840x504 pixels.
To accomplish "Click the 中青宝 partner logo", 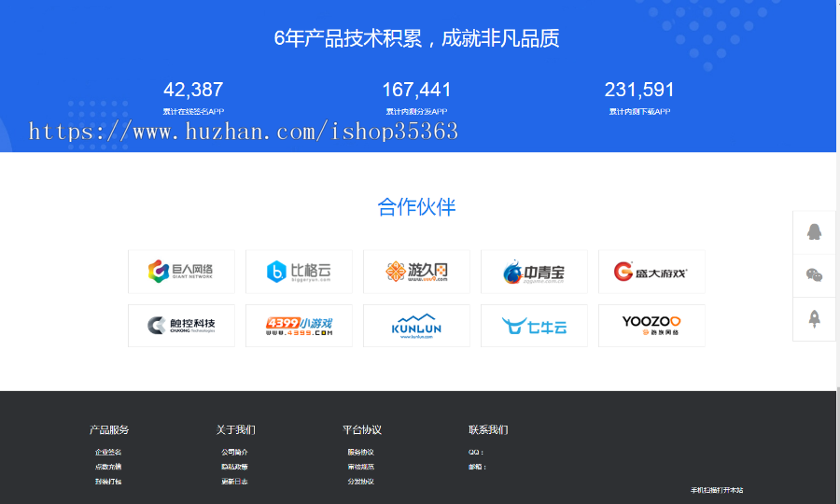I will pos(534,272).
